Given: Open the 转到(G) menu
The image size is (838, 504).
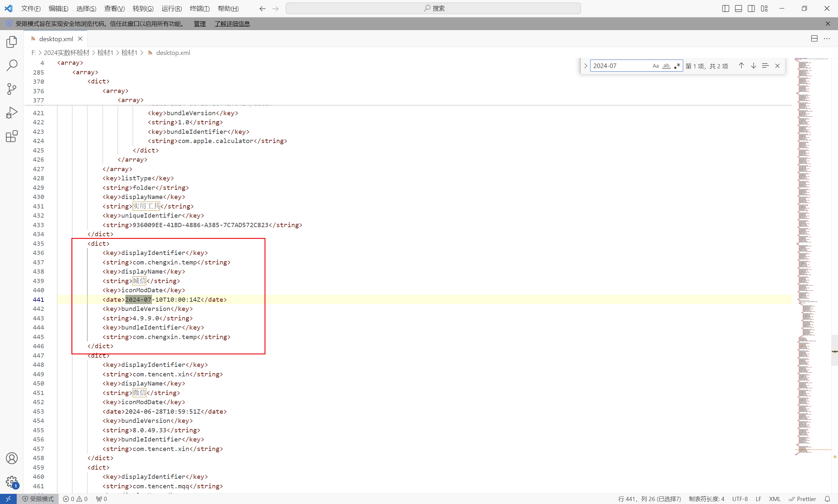Looking at the screenshot, I should click(x=143, y=9).
